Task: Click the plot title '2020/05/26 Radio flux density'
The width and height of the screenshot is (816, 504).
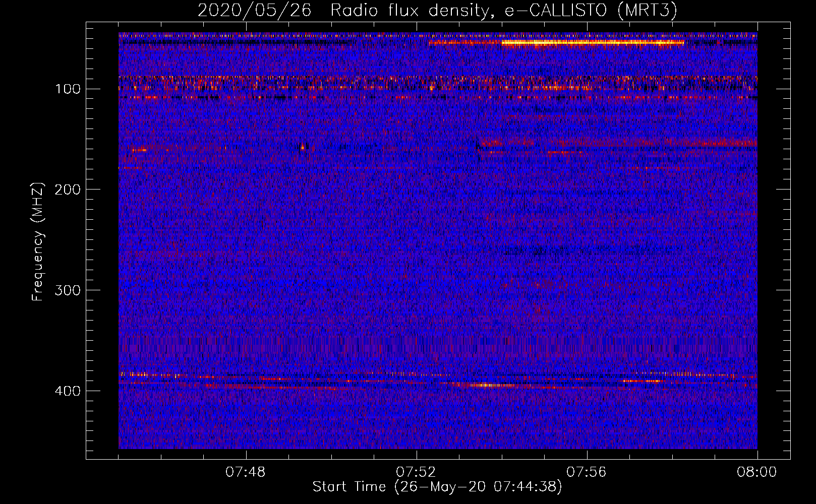Action: 437,10
